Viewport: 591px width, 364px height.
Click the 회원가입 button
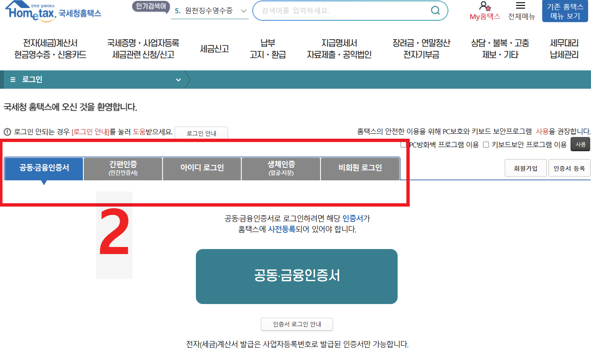click(526, 167)
